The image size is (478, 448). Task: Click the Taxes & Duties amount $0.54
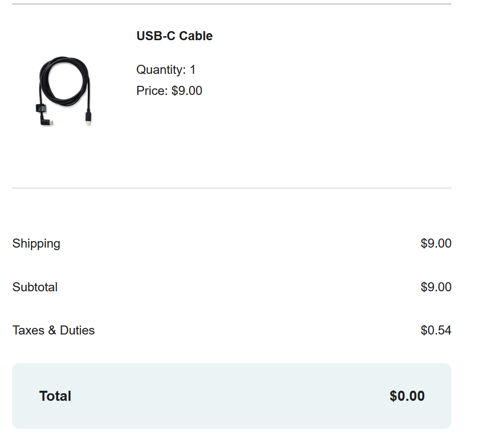[436, 330]
